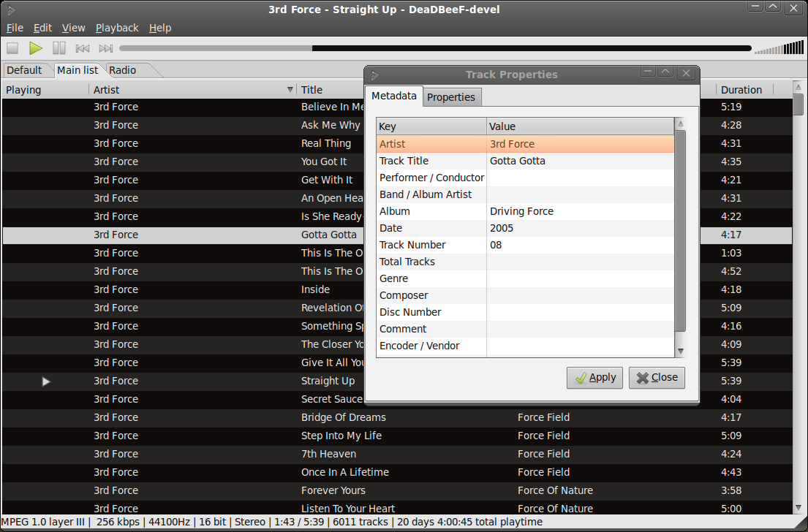Switch to the Default playlist tab
The image size is (808, 532).
point(25,70)
